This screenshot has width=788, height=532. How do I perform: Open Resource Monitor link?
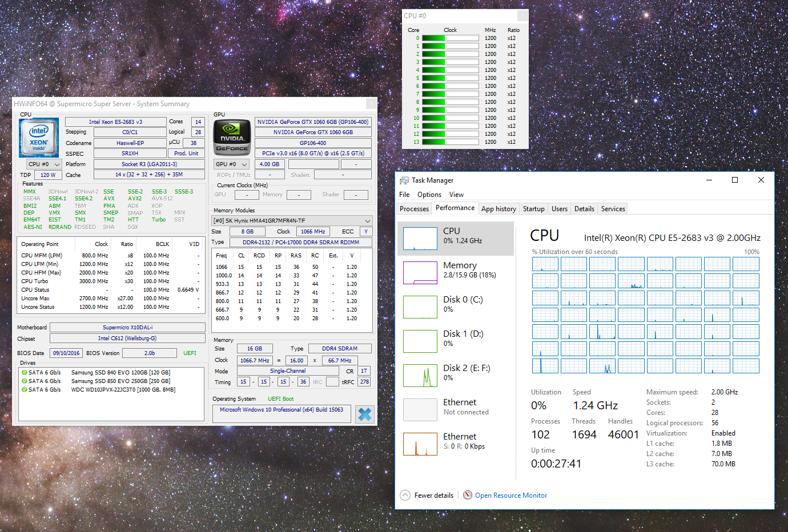pos(511,495)
